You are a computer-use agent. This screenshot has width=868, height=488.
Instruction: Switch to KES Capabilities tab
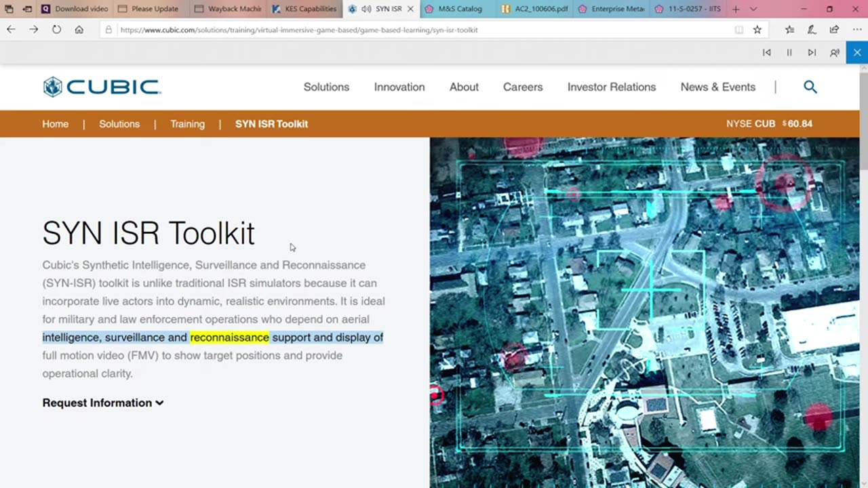[304, 9]
